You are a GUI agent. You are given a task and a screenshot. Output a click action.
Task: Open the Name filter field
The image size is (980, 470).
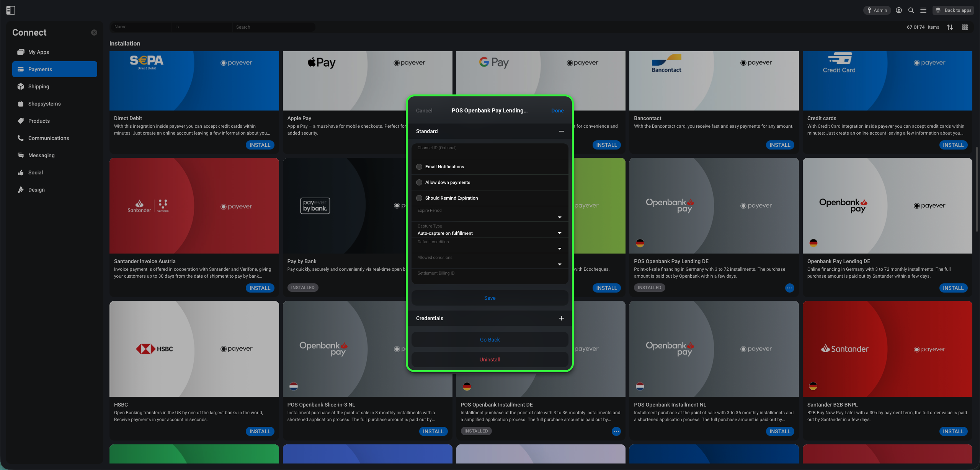click(141, 27)
